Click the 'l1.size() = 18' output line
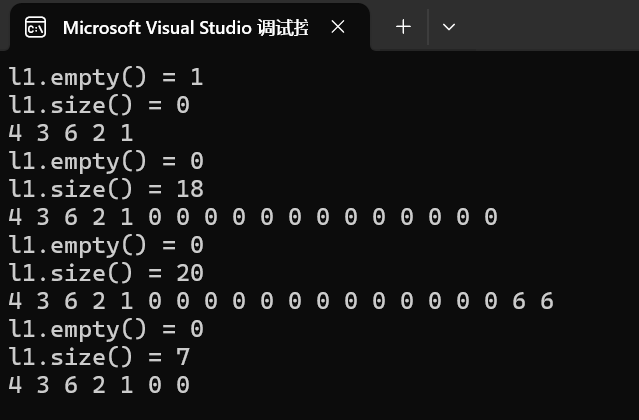The image size is (639, 420). tap(105, 189)
